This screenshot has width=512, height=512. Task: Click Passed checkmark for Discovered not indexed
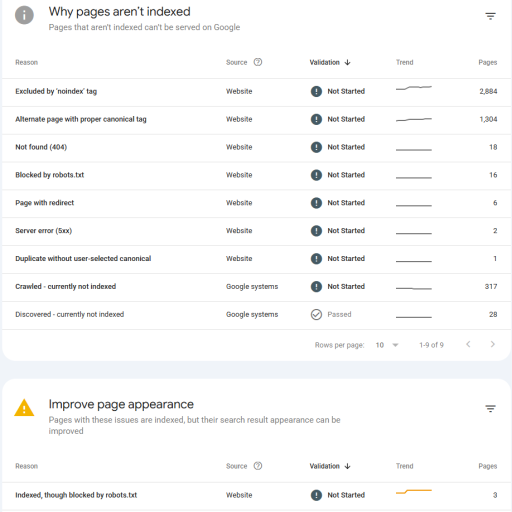coord(316,314)
